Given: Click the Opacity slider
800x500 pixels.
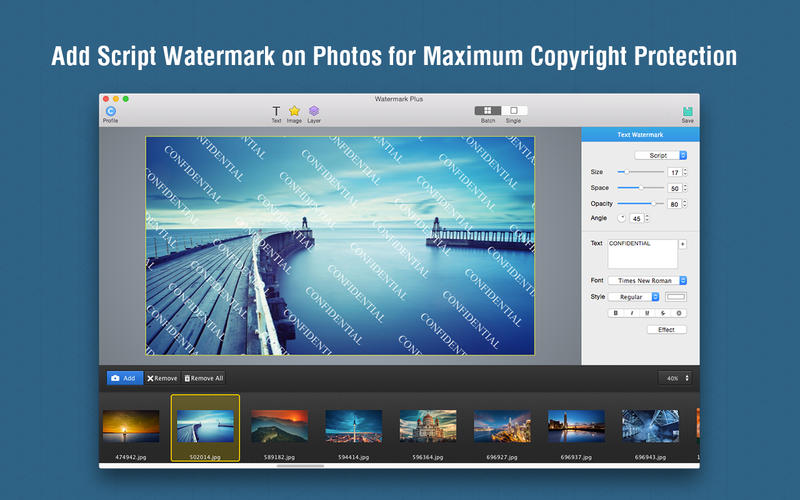Looking at the screenshot, I should click(x=640, y=203).
